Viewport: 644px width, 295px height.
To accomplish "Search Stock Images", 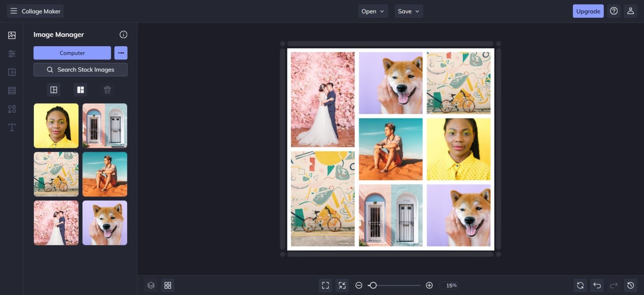I will (x=80, y=70).
